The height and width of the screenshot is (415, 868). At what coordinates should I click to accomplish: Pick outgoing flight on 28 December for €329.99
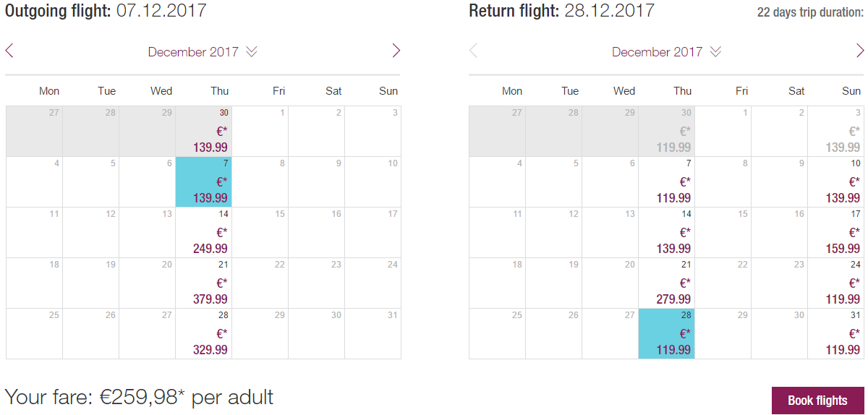[x=204, y=334]
